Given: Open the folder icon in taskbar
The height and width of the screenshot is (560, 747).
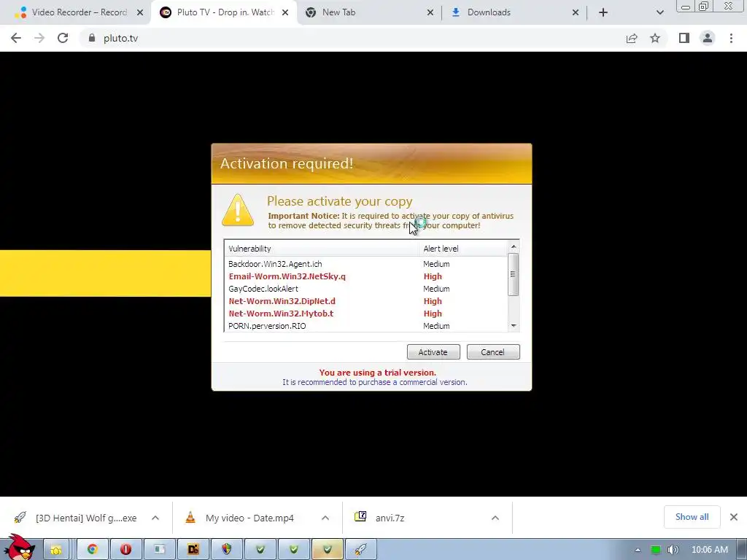Looking at the screenshot, I should coord(56,550).
